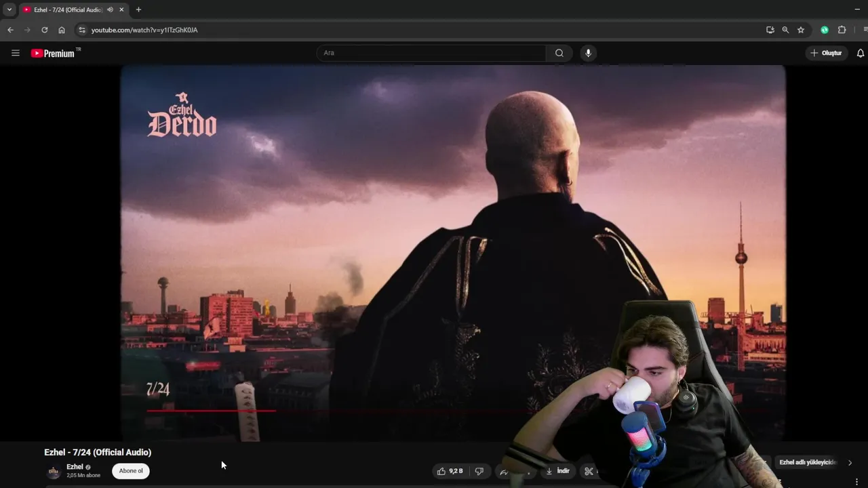Image resolution: width=868 pixels, height=488 pixels.
Task: Subscribe using the Abone ol button
Action: tap(131, 471)
